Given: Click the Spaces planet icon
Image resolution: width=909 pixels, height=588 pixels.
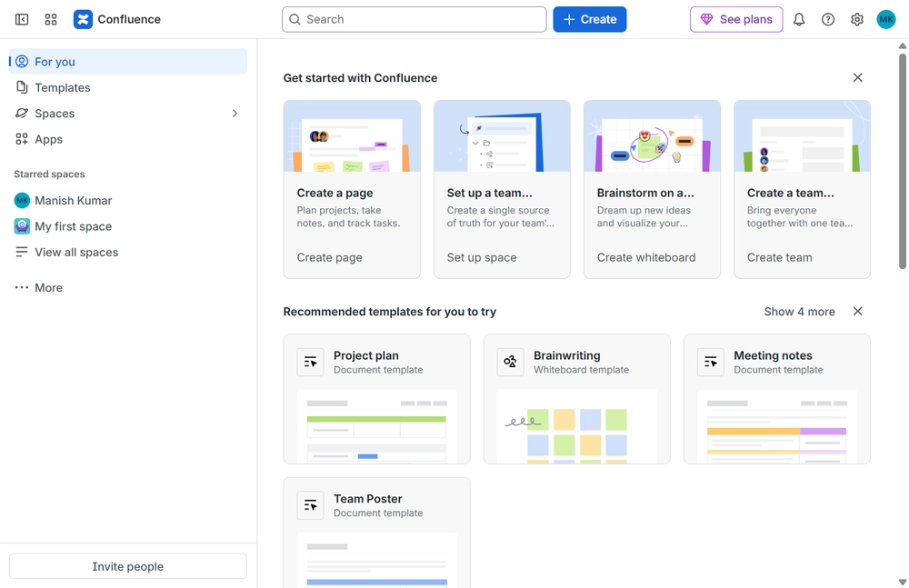Looking at the screenshot, I should tap(22, 113).
